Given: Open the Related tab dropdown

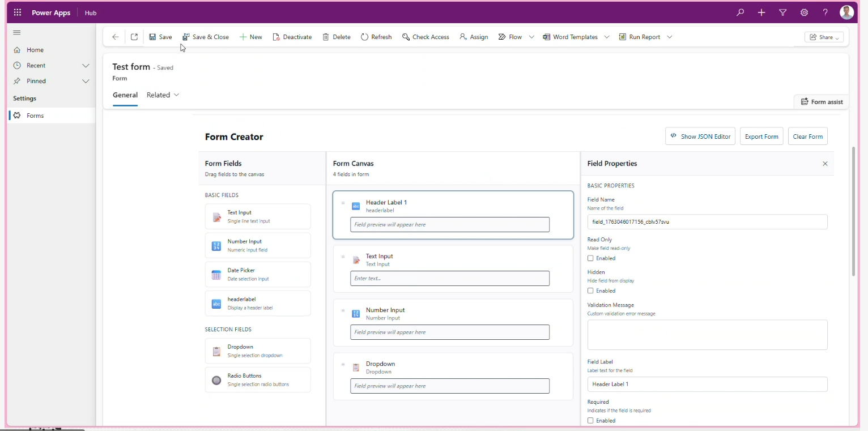Looking at the screenshot, I should pos(163,95).
